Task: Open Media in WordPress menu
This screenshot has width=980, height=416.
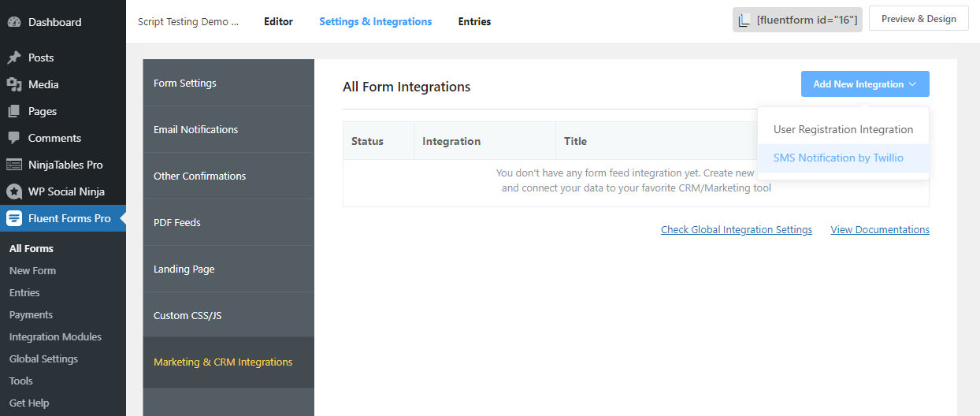Action: point(63,84)
